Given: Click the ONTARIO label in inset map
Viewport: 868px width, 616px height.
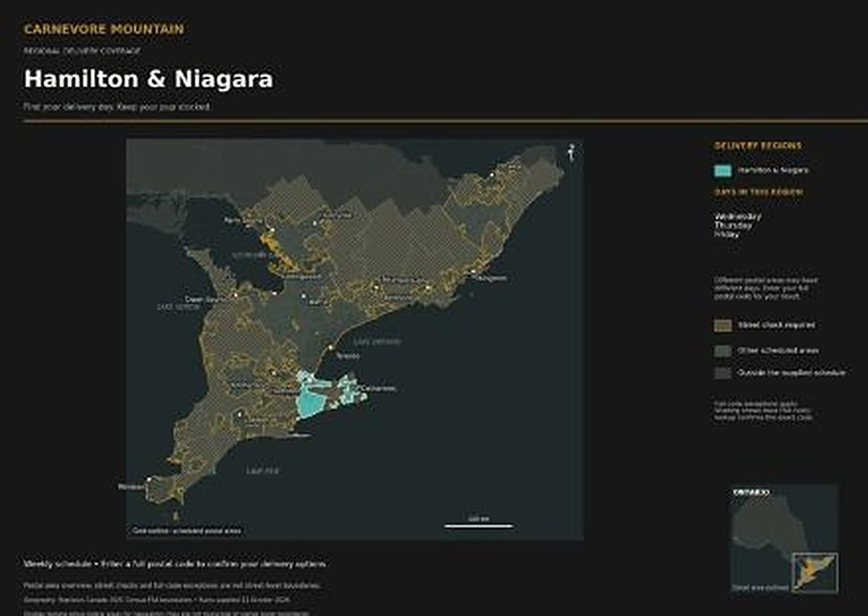Looking at the screenshot, I should pyautogui.click(x=751, y=493).
